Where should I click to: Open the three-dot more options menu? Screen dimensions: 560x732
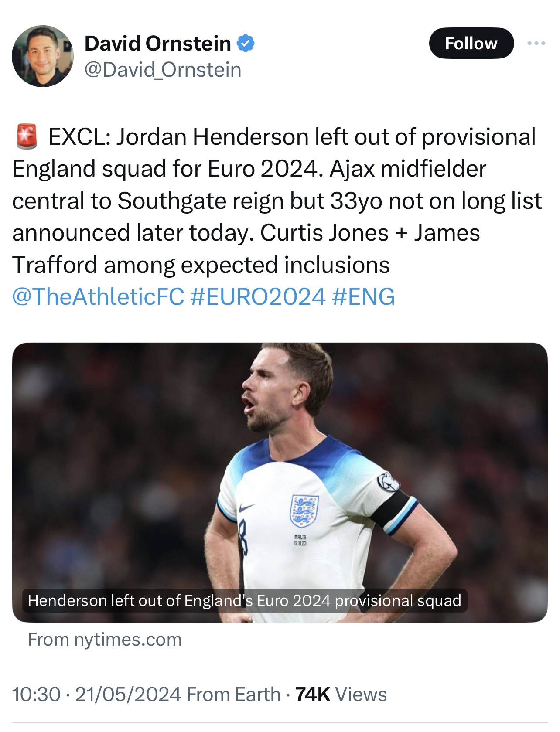point(536,43)
